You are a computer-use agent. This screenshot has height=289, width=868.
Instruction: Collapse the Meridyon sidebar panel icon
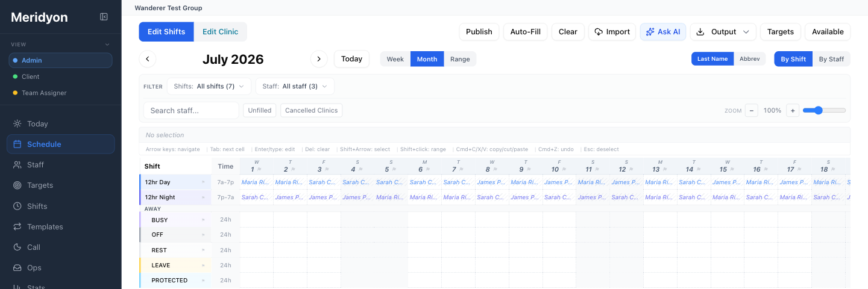[104, 17]
